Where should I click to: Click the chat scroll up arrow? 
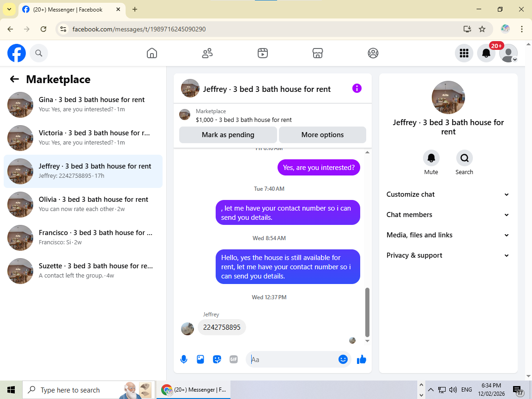click(x=367, y=152)
